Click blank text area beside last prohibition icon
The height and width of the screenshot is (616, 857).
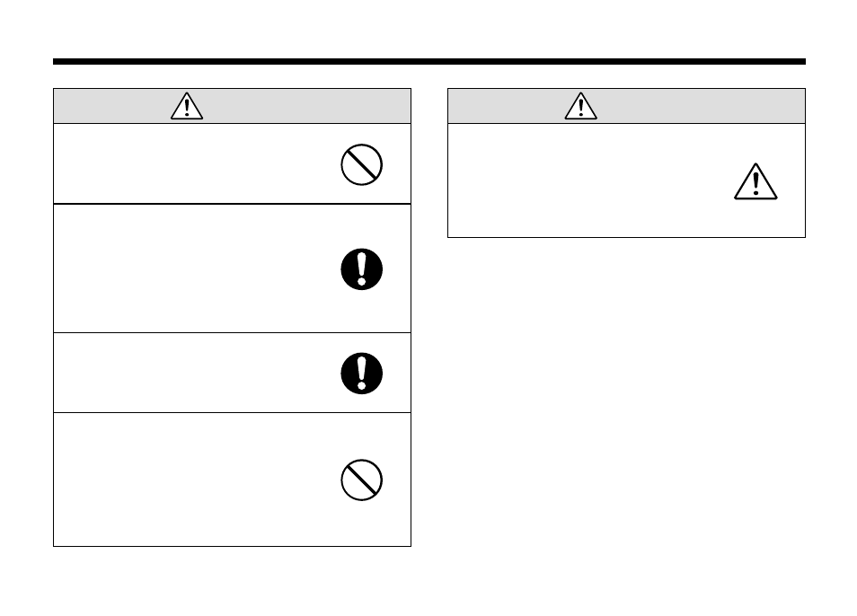(x=194, y=480)
